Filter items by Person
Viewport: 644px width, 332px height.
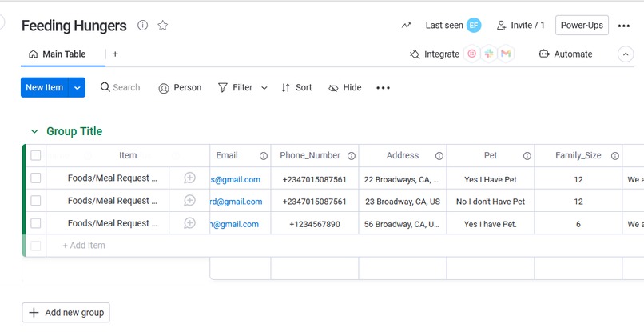[x=180, y=88]
